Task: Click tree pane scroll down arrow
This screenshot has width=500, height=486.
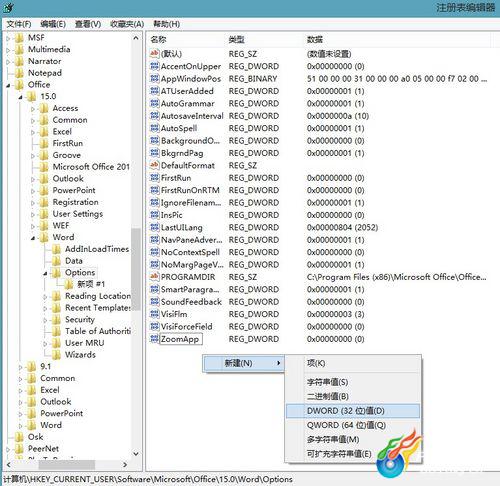Action: (x=136, y=454)
